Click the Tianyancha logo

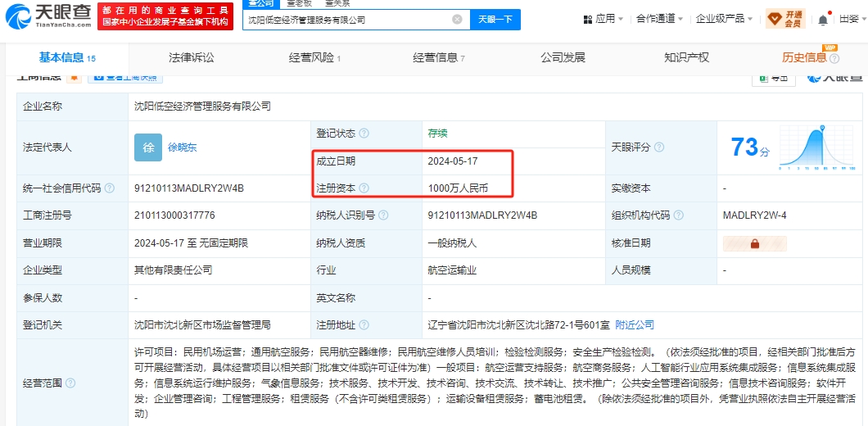click(48, 16)
